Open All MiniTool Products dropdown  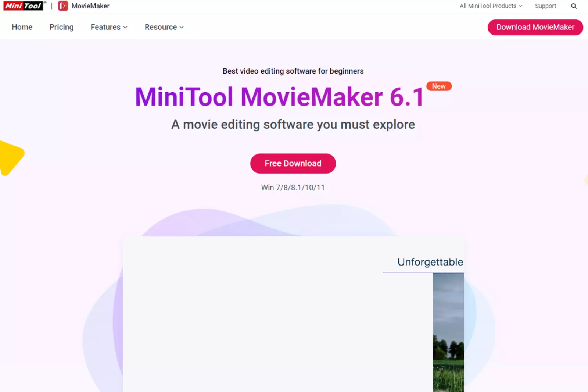tap(491, 6)
